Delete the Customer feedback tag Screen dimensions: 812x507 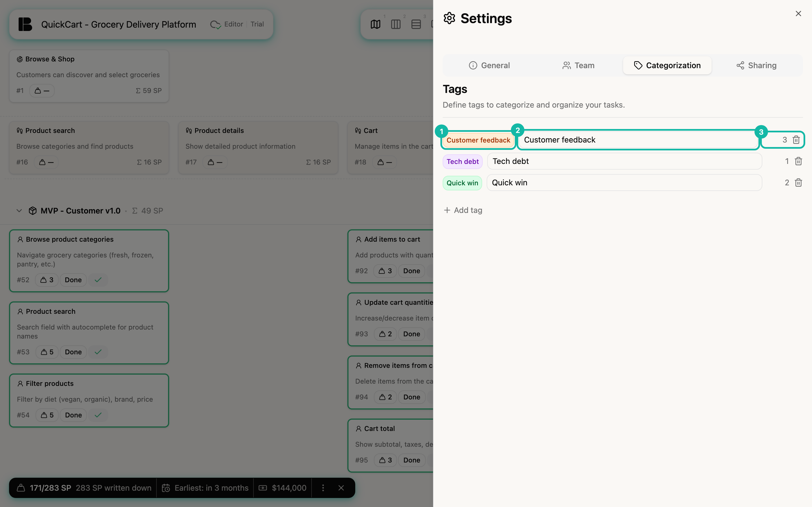click(796, 140)
